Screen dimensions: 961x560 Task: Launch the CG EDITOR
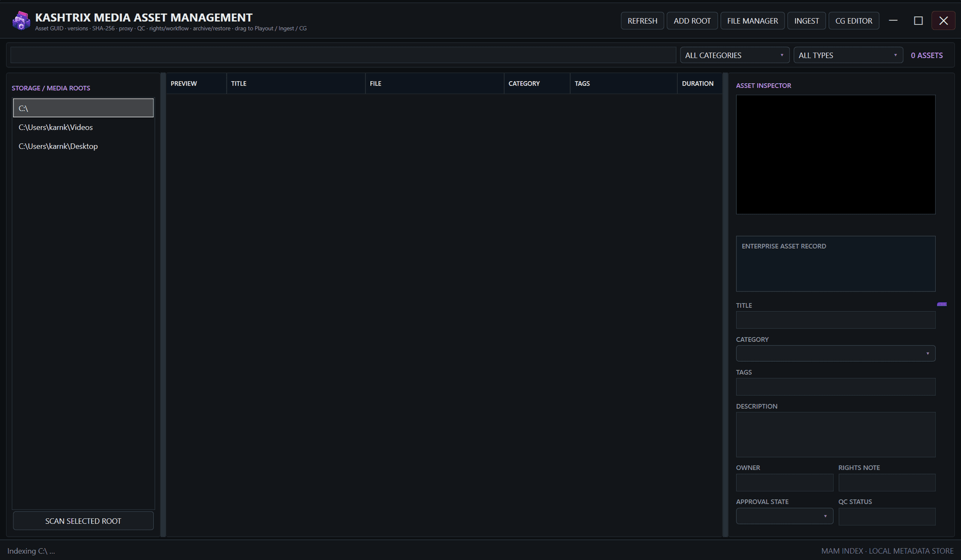(x=853, y=21)
